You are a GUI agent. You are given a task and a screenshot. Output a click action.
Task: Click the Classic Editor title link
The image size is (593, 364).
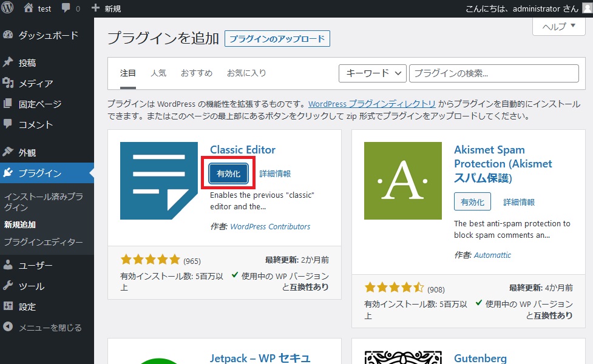pos(243,150)
